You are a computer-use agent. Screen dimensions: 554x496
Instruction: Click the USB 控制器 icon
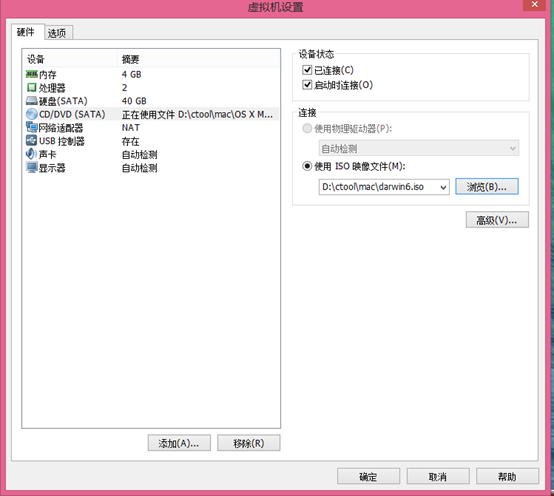point(31,141)
